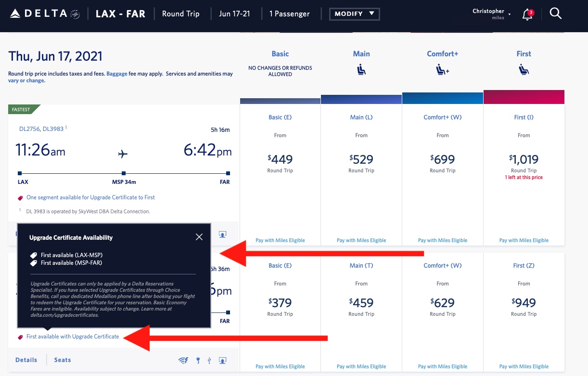The width and height of the screenshot is (588, 376).
Task: Open the notifications bell icon
Action: [x=527, y=14]
